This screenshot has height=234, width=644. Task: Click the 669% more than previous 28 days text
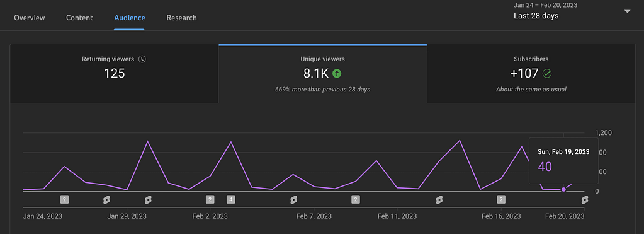point(322,89)
